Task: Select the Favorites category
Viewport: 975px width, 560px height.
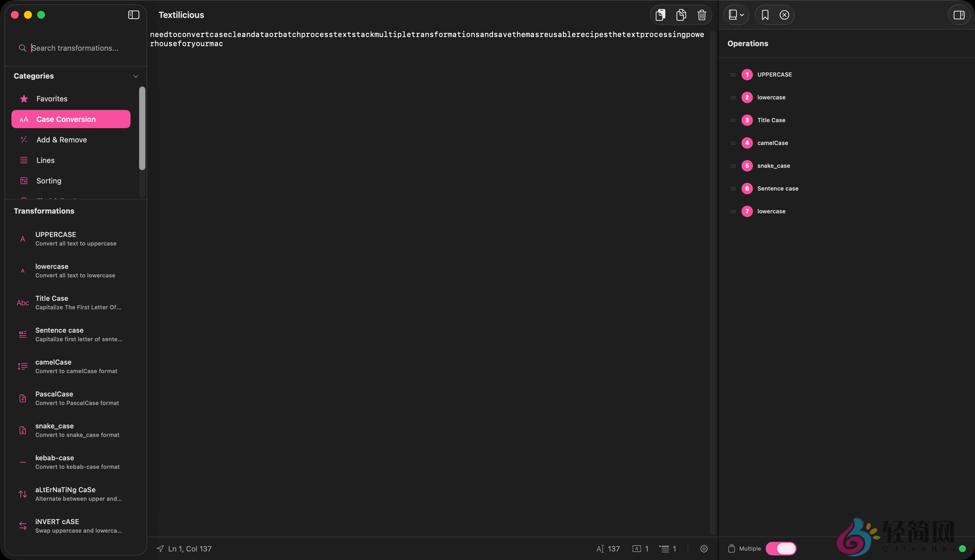Action: [71, 99]
